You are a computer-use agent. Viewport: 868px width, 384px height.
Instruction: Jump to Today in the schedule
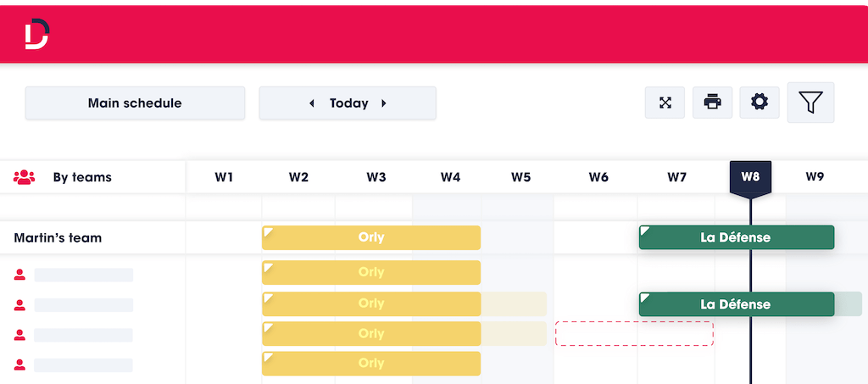[348, 103]
